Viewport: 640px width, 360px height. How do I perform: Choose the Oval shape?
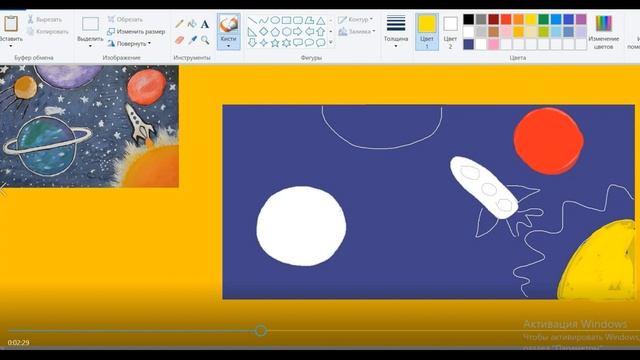click(x=275, y=20)
